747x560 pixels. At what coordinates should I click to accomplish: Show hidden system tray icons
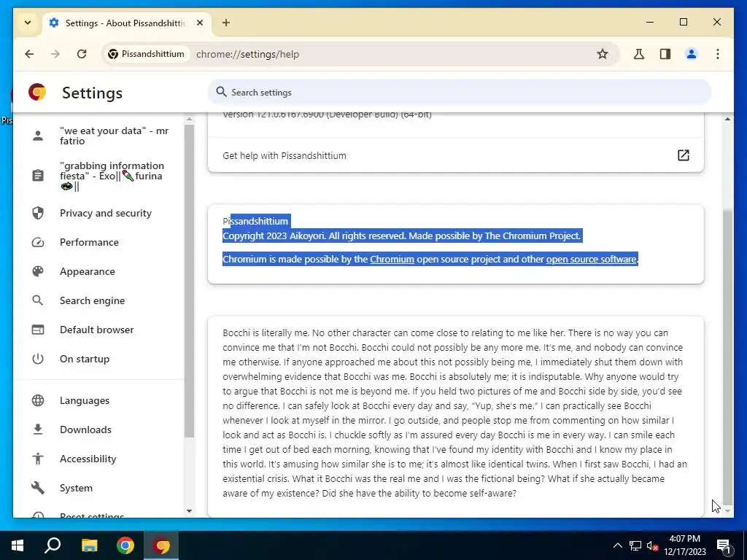(x=617, y=545)
